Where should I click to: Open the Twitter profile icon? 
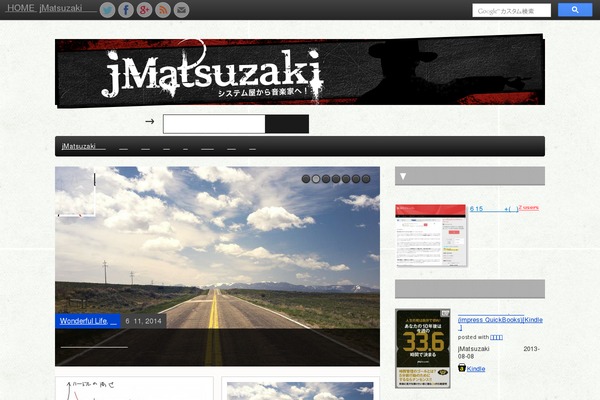[108, 10]
